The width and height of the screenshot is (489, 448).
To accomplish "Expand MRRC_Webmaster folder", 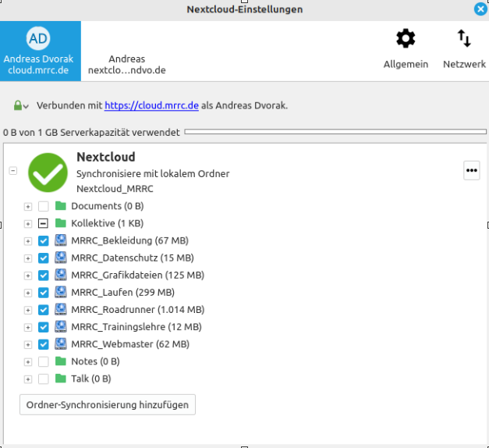I will (28, 345).
